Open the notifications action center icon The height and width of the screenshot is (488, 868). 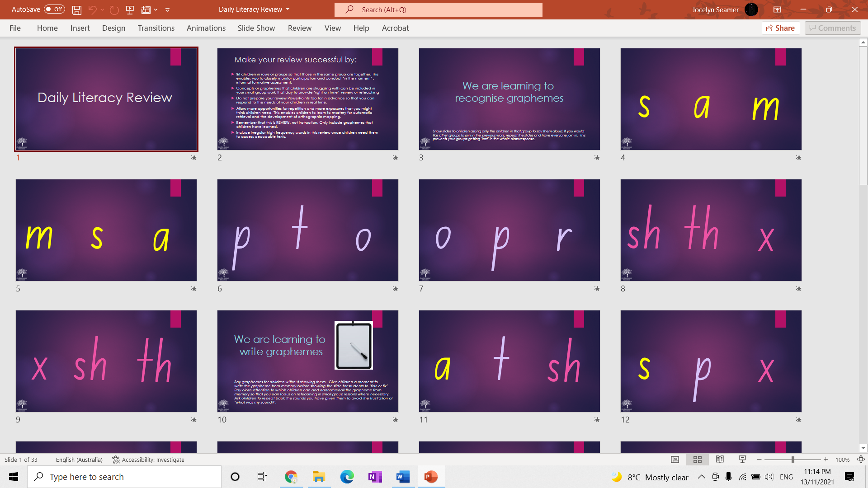pos(849,477)
